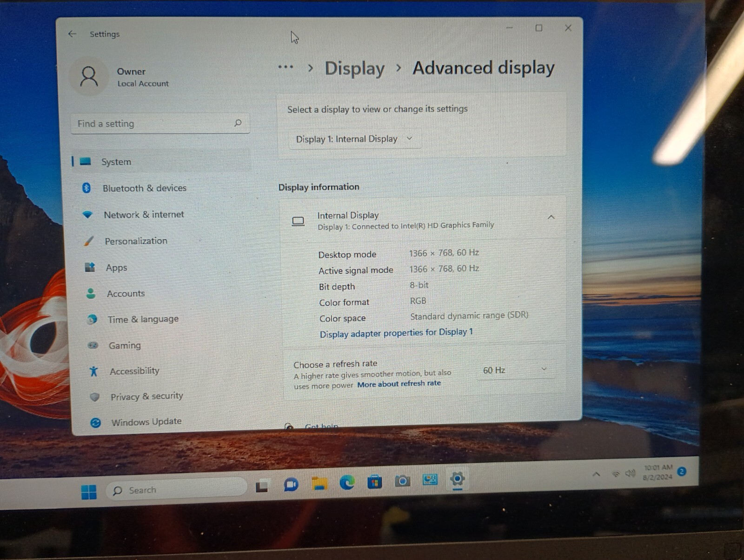Open More about refresh rate link
Image resolution: width=744 pixels, height=560 pixels.
coord(399,384)
